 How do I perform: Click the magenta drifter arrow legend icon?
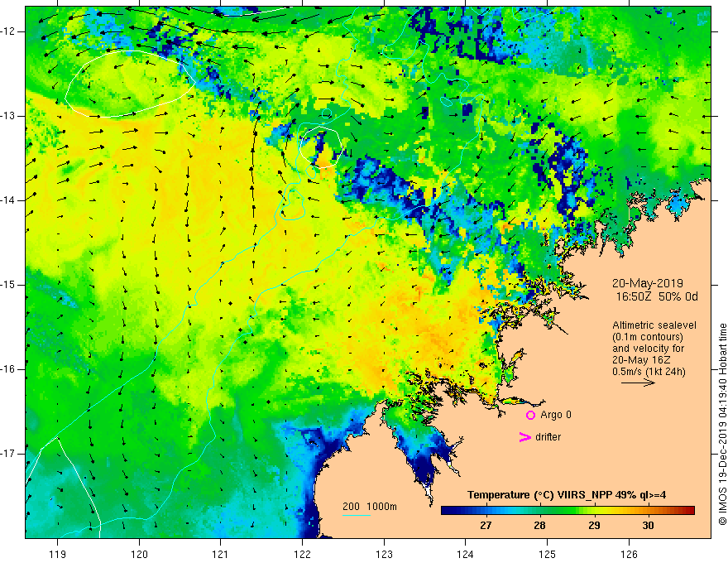tap(525, 437)
